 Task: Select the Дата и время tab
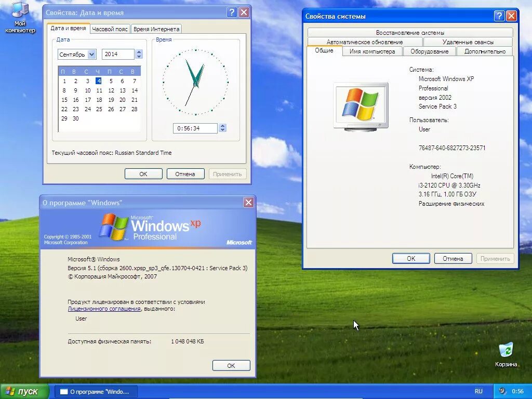click(x=68, y=28)
